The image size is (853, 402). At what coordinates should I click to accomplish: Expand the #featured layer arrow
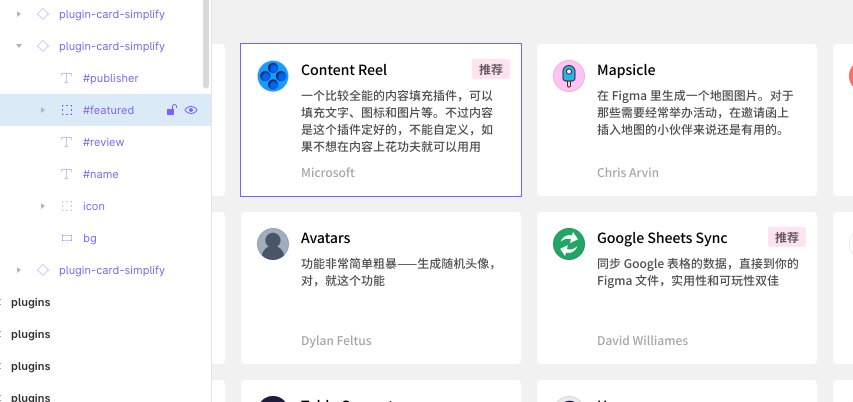(42, 110)
